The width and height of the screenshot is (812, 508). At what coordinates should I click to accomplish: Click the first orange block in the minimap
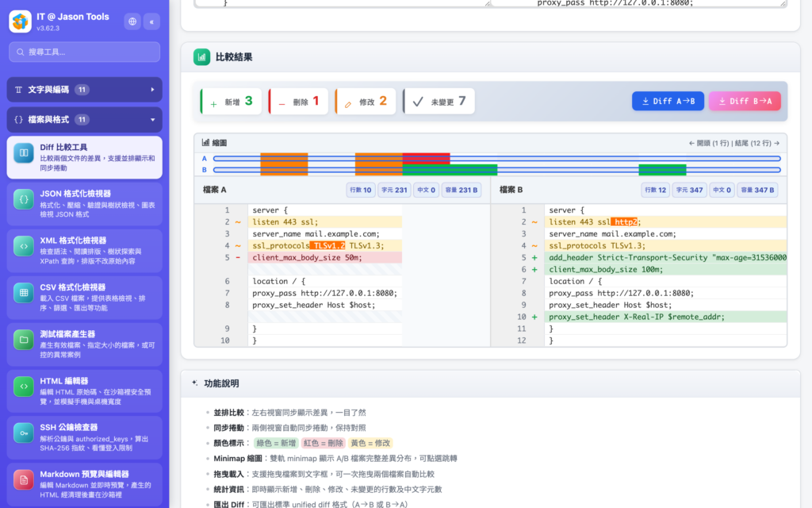(284, 164)
